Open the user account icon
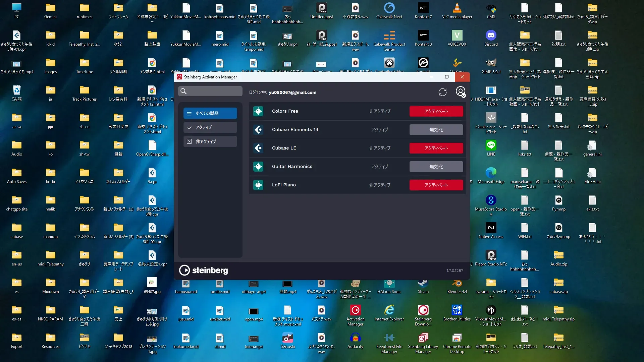644x362 pixels. 461,92
